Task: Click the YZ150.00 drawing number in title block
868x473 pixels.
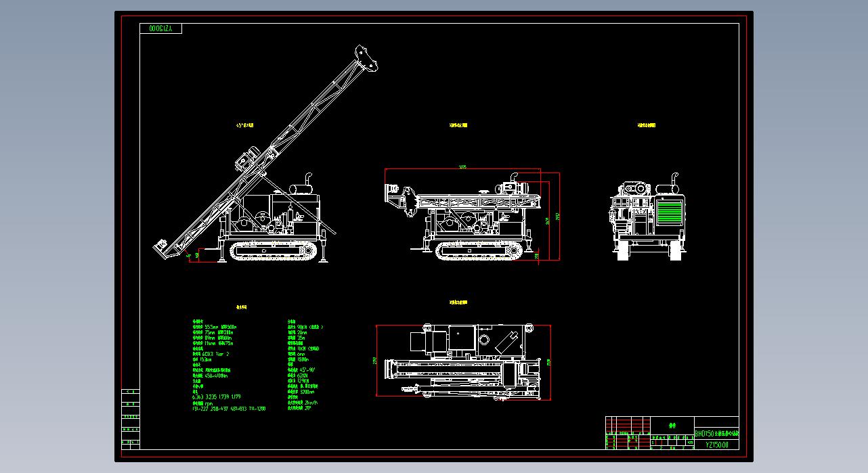Action: [717, 445]
